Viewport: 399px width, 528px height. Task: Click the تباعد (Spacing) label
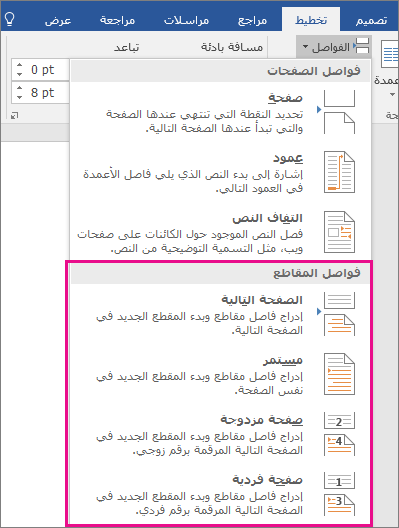pos(127,47)
